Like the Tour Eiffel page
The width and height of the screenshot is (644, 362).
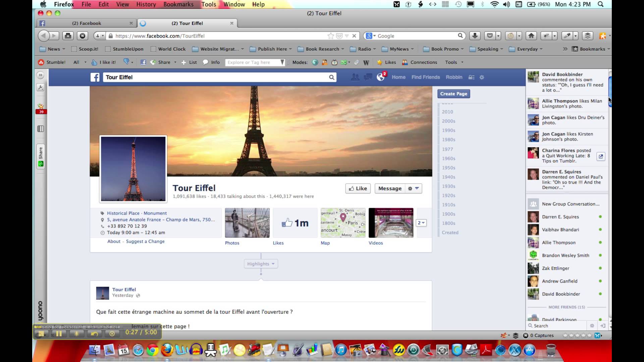click(x=358, y=188)
